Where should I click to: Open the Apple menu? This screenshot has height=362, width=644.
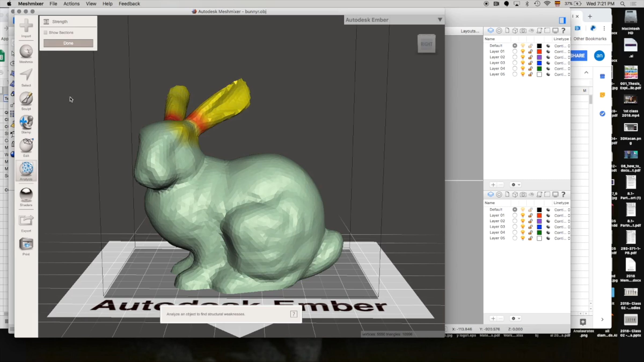(9, 4)
